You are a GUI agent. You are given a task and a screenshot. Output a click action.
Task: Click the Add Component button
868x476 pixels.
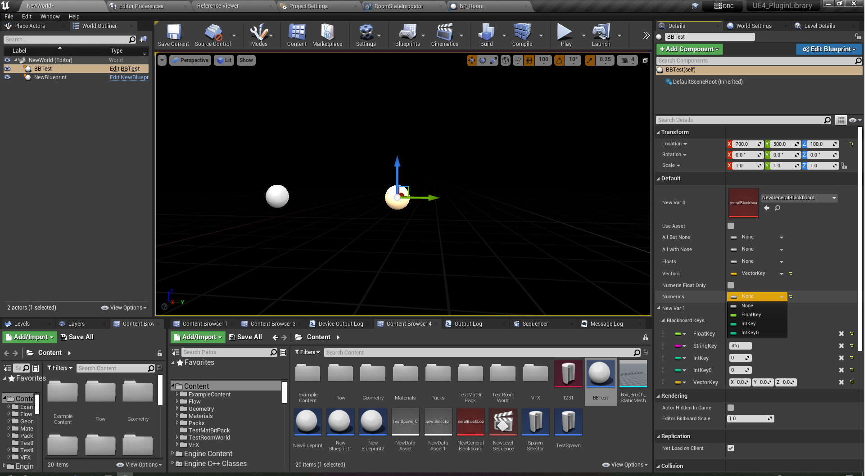point(690,49)
